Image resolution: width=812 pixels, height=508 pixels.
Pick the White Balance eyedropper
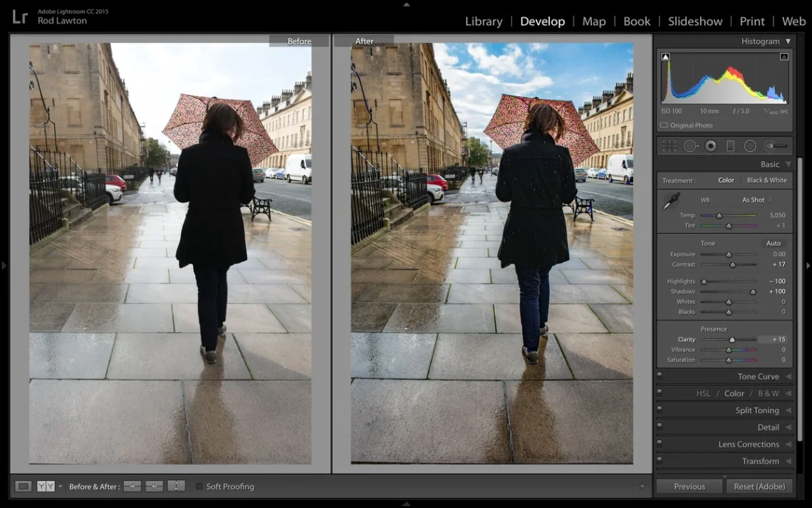point(672,201)
